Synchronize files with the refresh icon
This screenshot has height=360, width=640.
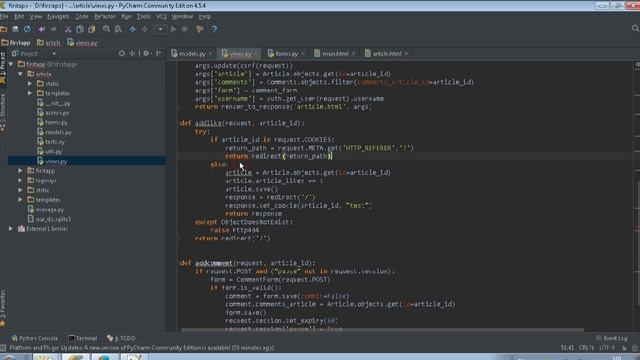coord(27,29)
